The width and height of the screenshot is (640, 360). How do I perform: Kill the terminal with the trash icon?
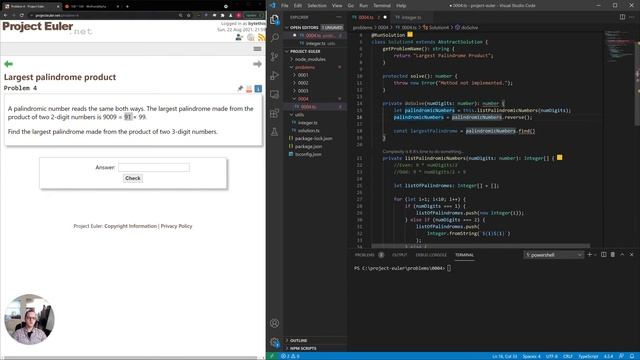click(x=613, y=255)
